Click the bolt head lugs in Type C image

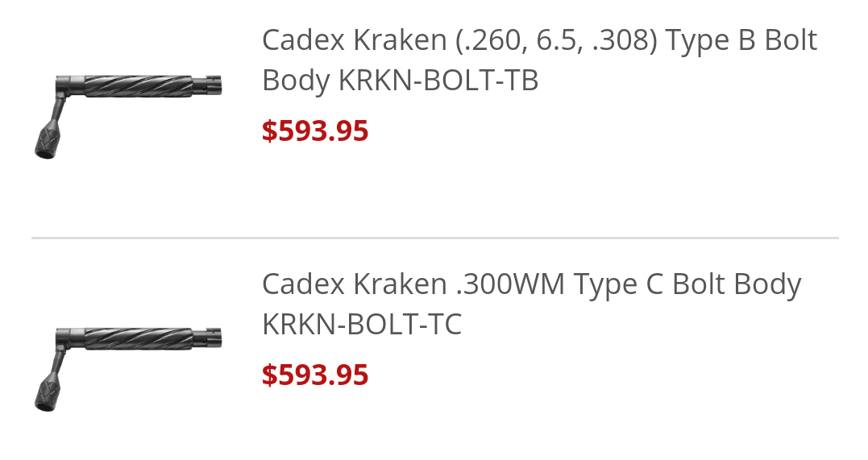pos(208,338)
